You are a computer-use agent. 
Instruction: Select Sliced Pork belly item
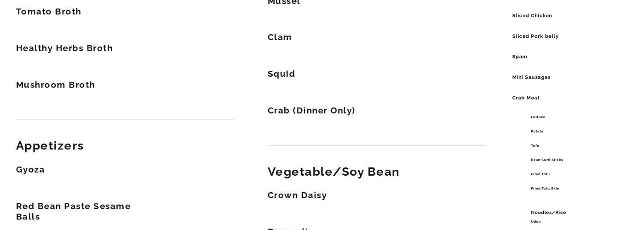(535, 36)
